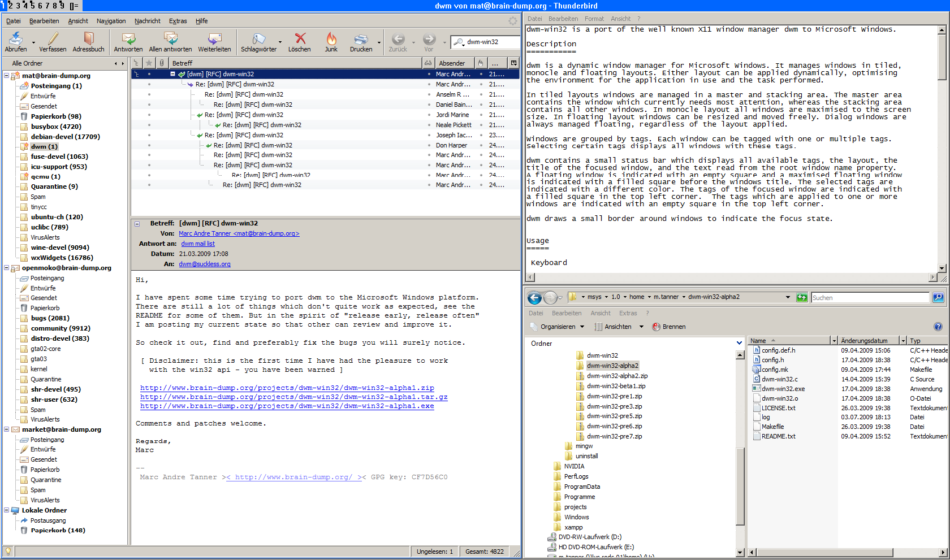Open the Drucken dropdown arrow
The width and height of the screenshot is (950, 560).
[379, 42]
